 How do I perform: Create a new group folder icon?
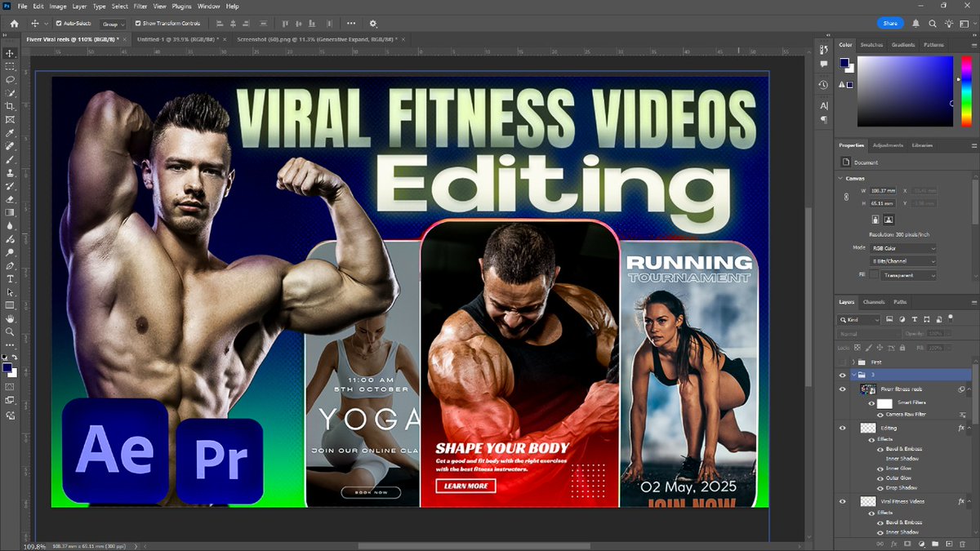(x=934, y=543)
